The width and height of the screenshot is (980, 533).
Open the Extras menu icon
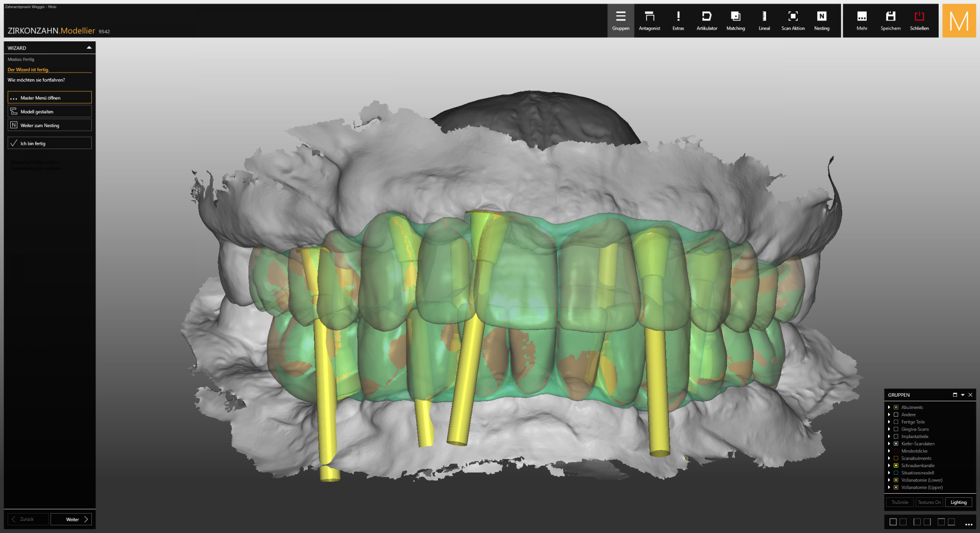pos(678,20)
